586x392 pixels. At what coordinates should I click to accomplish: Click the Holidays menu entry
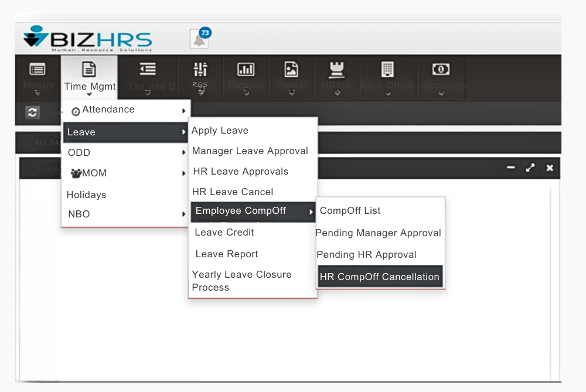point(87,195)
